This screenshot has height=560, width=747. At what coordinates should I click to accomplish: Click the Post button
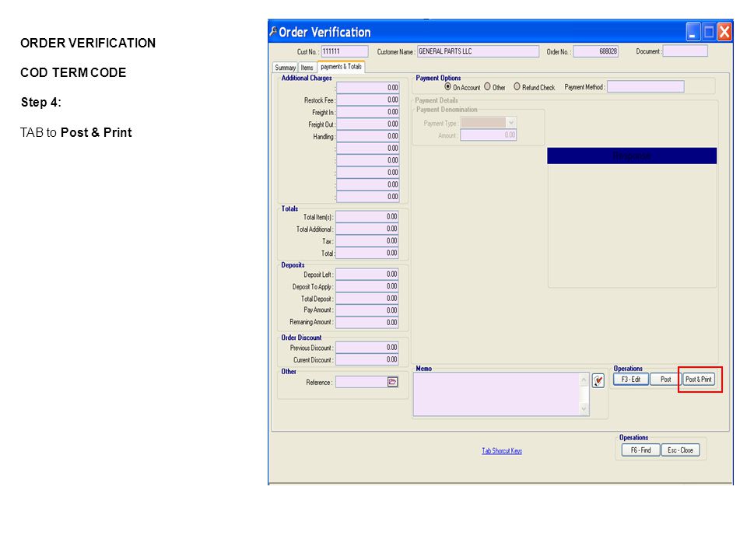[665, 380]
